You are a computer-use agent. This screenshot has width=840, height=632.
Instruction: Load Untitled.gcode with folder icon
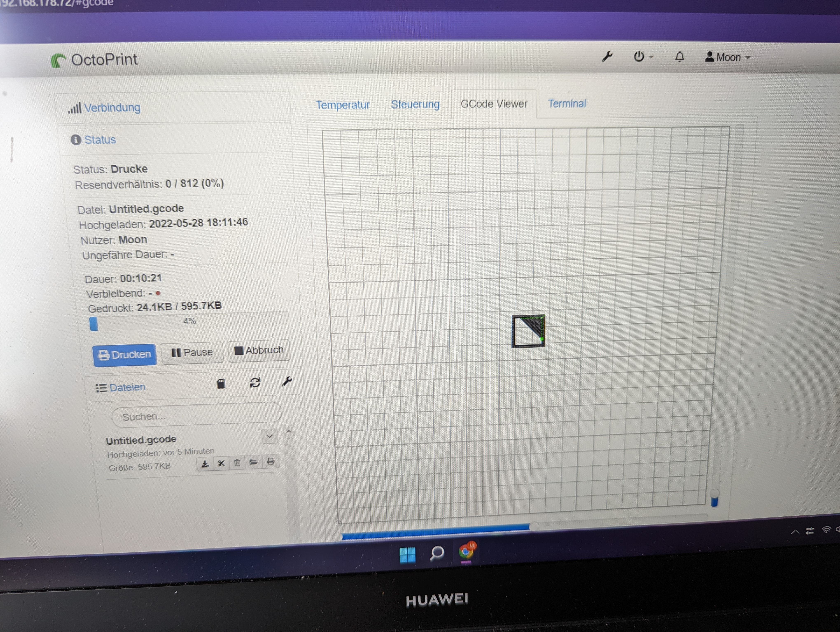coord(253,462)
